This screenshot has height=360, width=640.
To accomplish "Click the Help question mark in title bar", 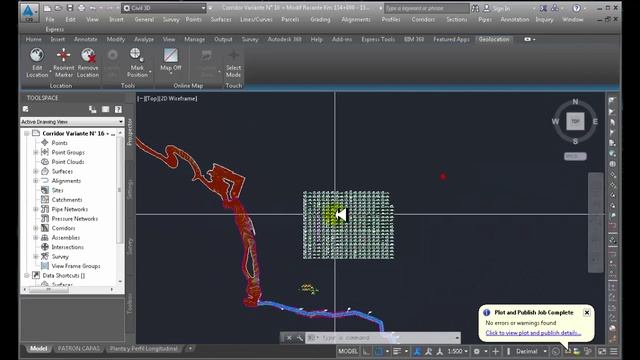I will point(576,8).
